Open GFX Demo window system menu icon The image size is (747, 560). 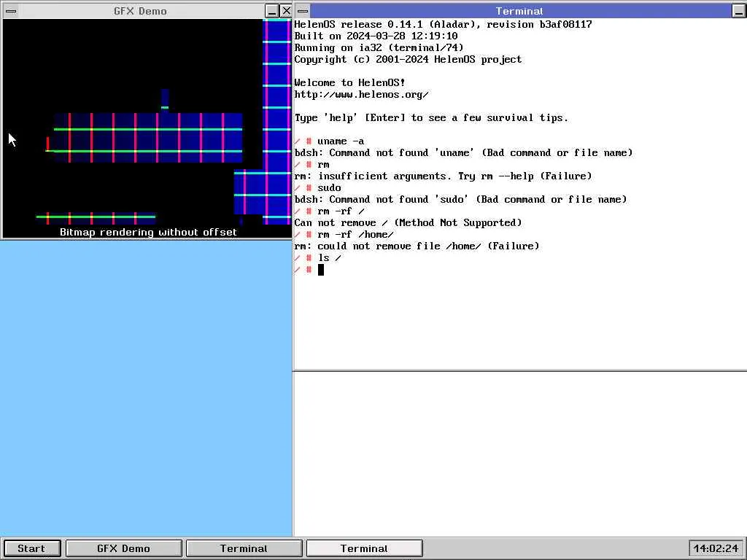11,11
